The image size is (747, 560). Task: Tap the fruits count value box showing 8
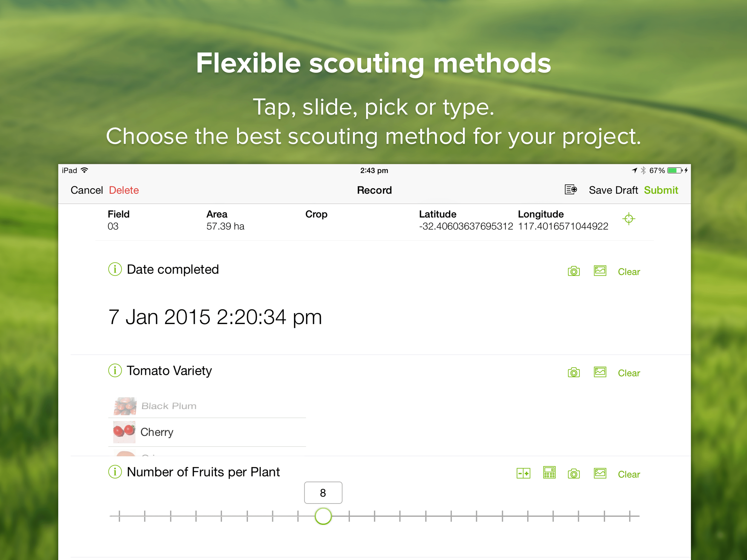click(323, 493)
